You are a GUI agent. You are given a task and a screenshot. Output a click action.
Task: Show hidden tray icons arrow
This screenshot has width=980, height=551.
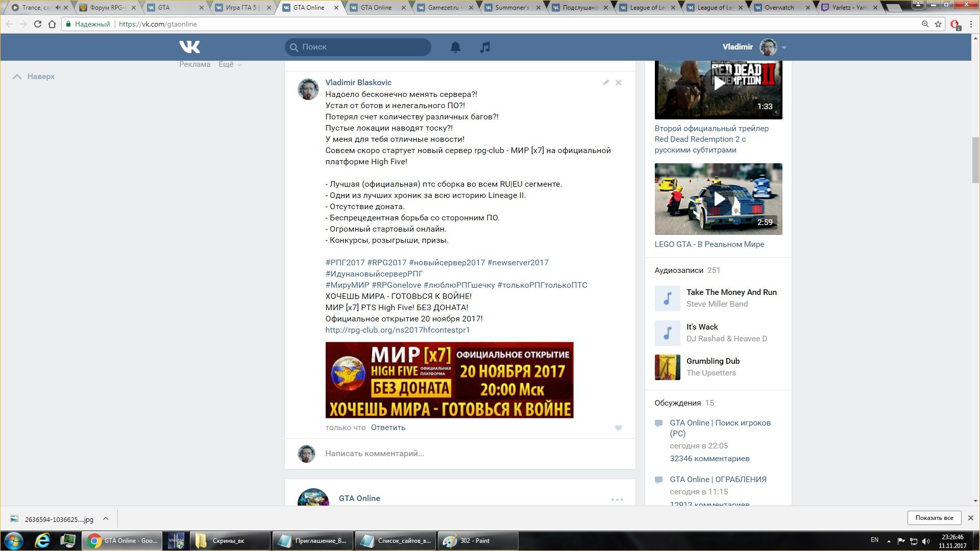889,541
